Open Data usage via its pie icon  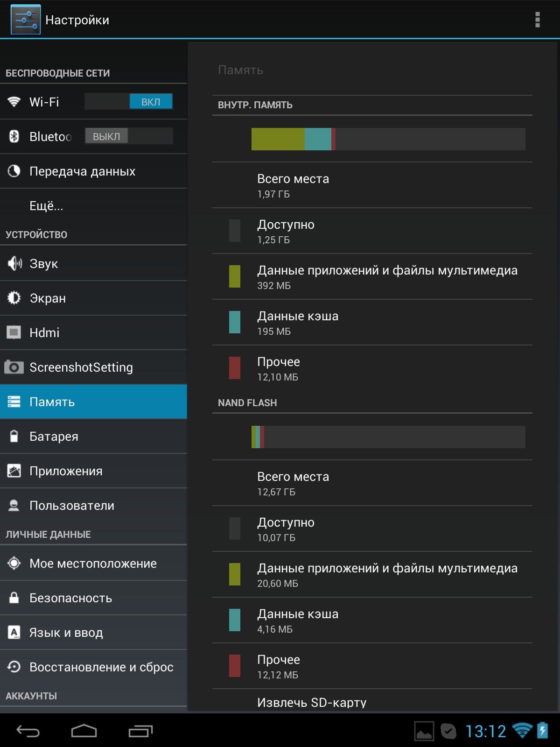(14, 171)
